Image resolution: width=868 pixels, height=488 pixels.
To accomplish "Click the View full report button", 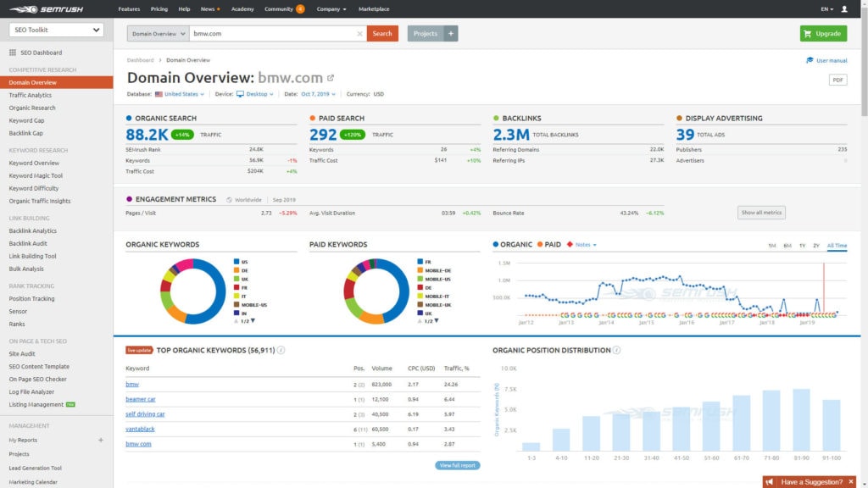I will (x=457, y=465).
